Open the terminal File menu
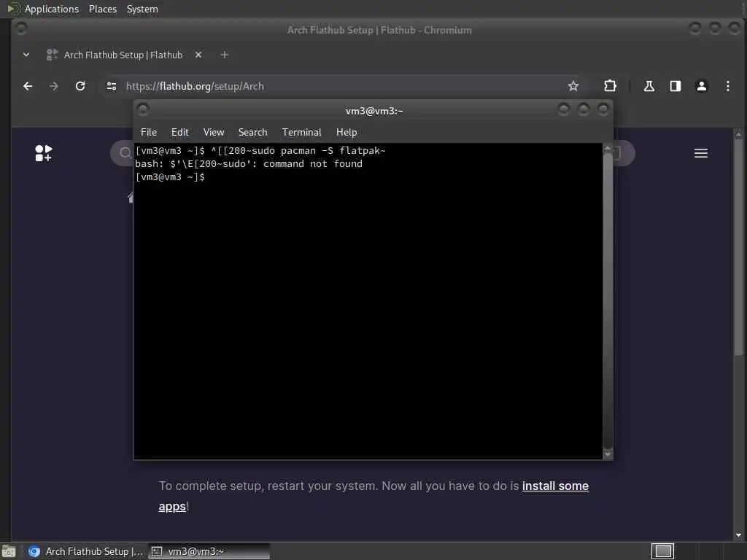Screen dimensions: 747x560 (x=149, y=133)
